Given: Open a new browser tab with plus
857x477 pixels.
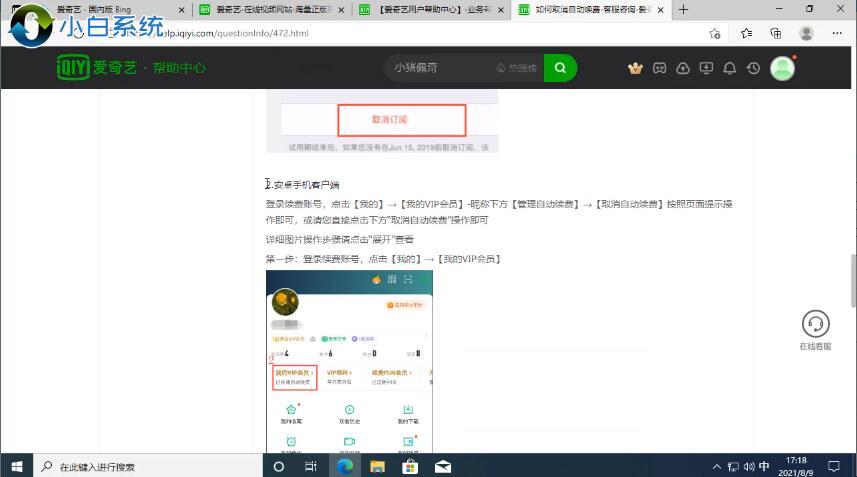Looking at the screenshot, I should point(683,9).
